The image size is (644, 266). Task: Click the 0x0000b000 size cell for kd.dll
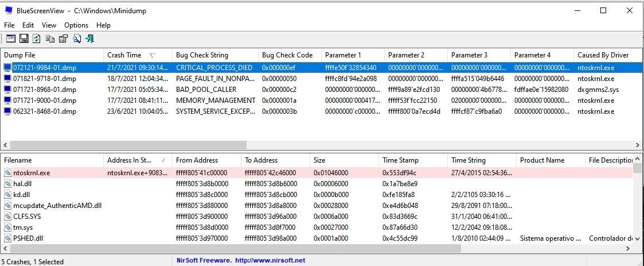click(331, 194)
